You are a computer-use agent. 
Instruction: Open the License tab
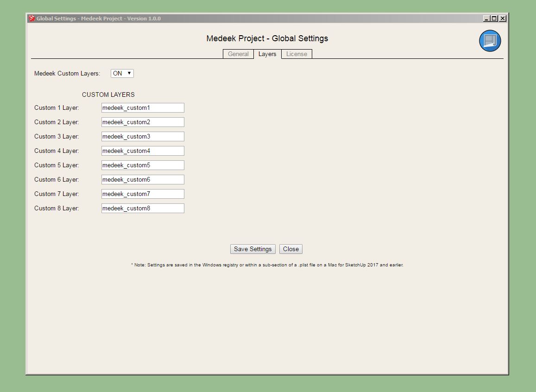(296, 54)
